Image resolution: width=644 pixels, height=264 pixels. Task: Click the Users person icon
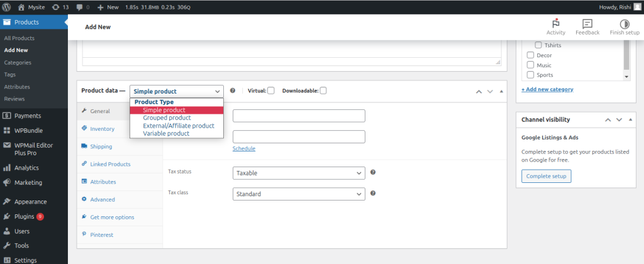pos(6,231)
